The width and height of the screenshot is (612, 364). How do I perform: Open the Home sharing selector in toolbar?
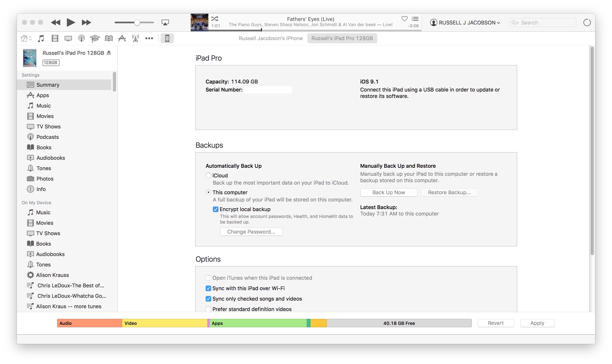point(26,38)
